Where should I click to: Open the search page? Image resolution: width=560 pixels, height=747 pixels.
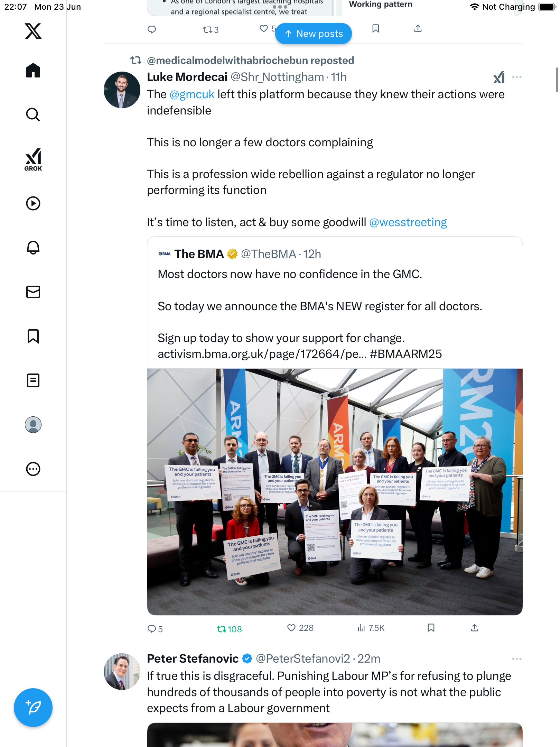[33, 114]
